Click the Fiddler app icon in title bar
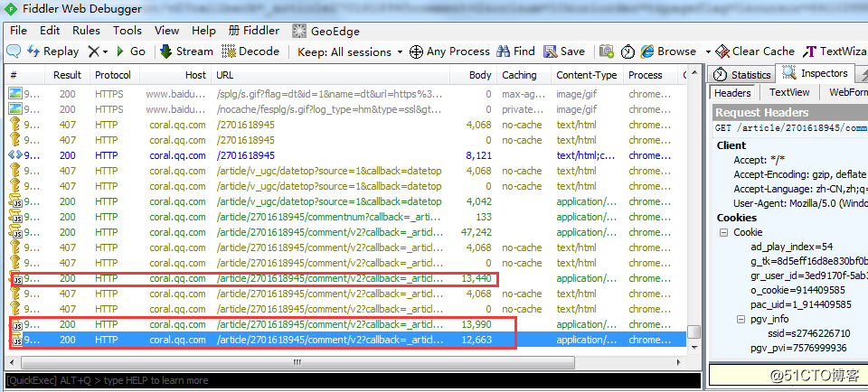868x392 pixels. (x=11, y=9)
